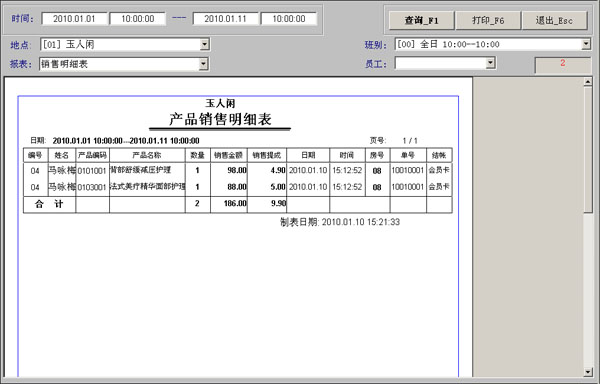Click the 退出_Esc exit button
The width and height of the screenshot is (600, 384).
pos(554,20)
